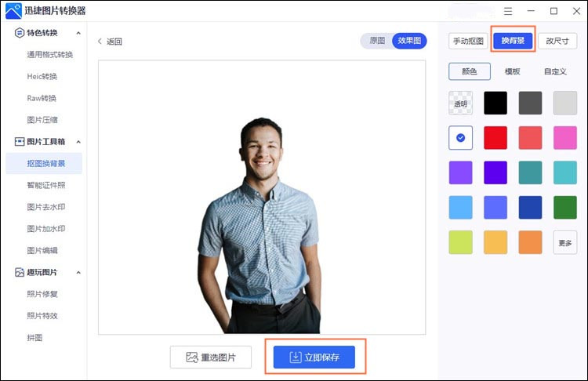The height and width of the screenshot is (381, 588).
Task: Choose the turquoise background swatch
Action: [565, 172]
